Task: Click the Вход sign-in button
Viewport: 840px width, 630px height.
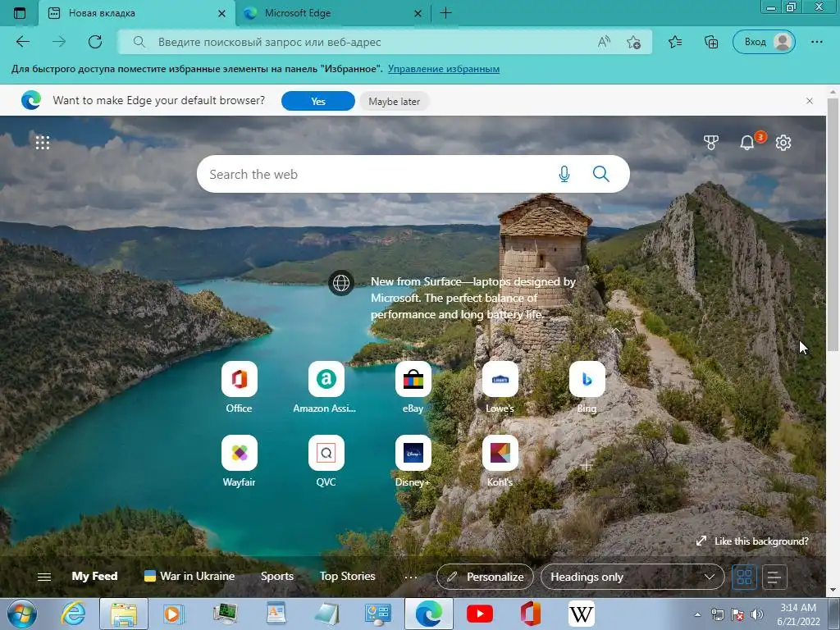Action: coord(764,42)
